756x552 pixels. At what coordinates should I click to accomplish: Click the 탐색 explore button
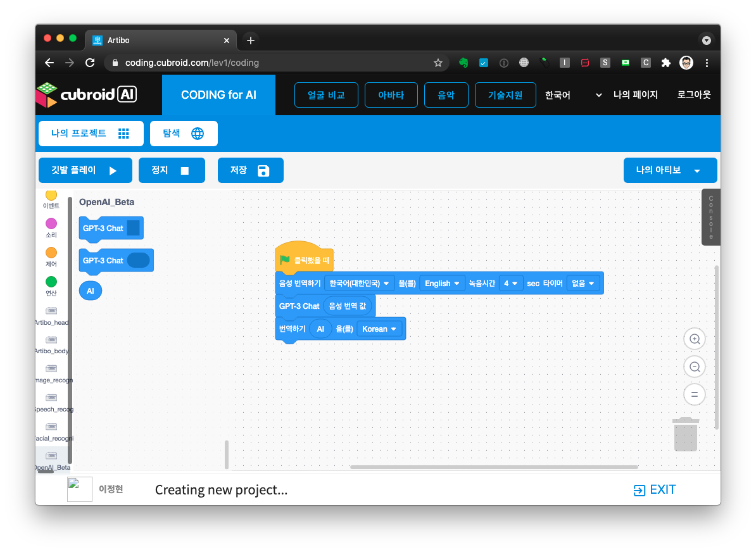pyautogui.click(x=184, y=134)
